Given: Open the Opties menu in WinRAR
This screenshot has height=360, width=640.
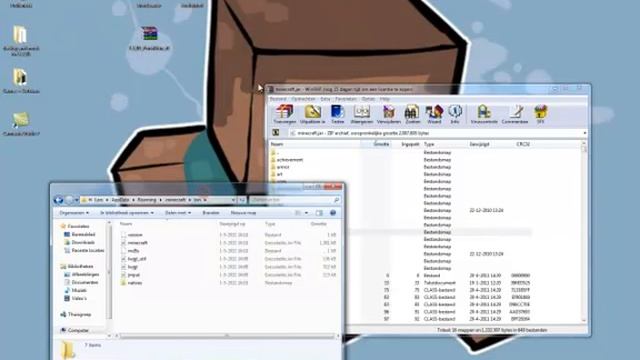Looking at the screenshot, I should [368, 99].
